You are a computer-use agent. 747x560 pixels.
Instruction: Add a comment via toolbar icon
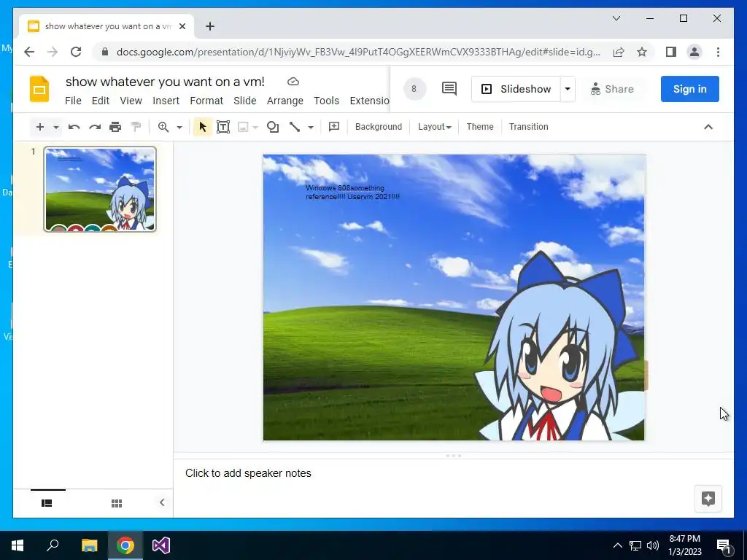[x=334, y=127]
